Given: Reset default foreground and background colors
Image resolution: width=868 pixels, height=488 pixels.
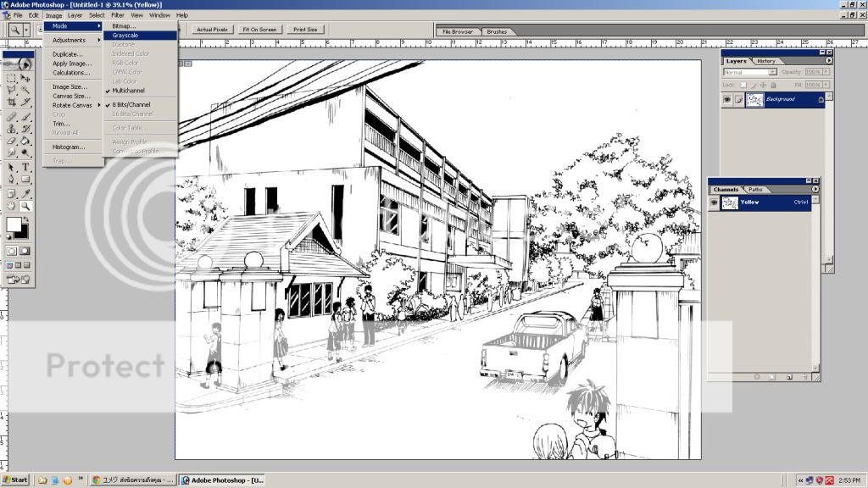Looking at the screenshot, I should click(x=9, y=236).
